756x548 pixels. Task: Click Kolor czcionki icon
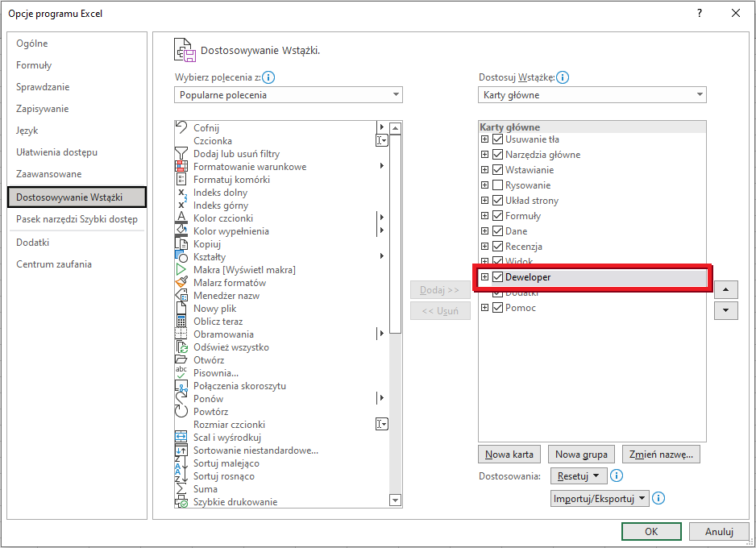[x=181, y=218]
